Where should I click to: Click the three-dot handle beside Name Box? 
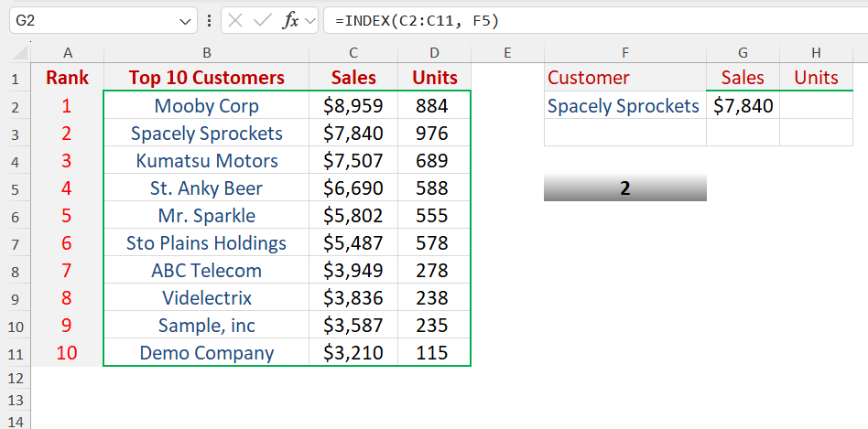point(210,20)
